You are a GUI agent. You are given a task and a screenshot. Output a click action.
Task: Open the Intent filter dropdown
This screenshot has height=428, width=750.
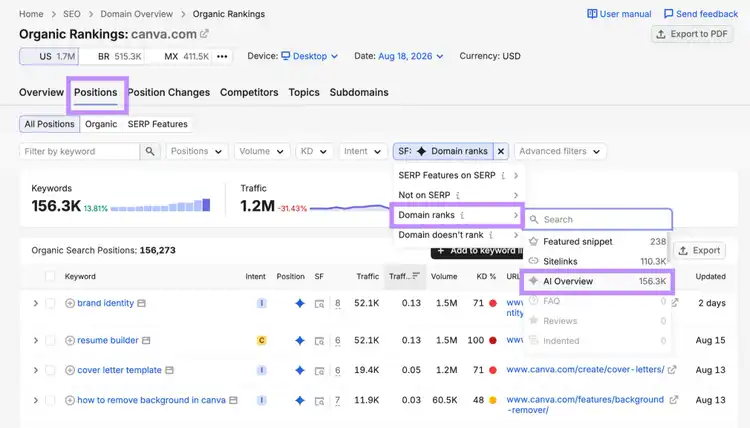[x=362, y=151]
